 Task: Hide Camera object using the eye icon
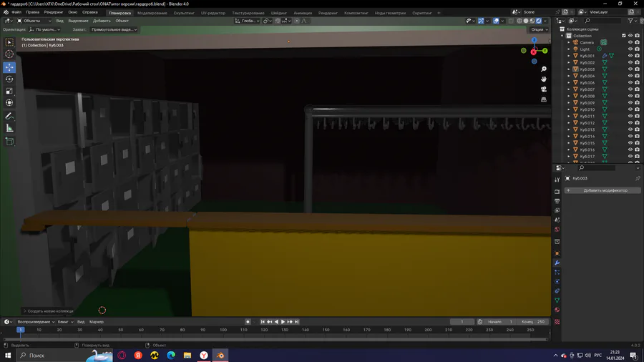point(630,42)
